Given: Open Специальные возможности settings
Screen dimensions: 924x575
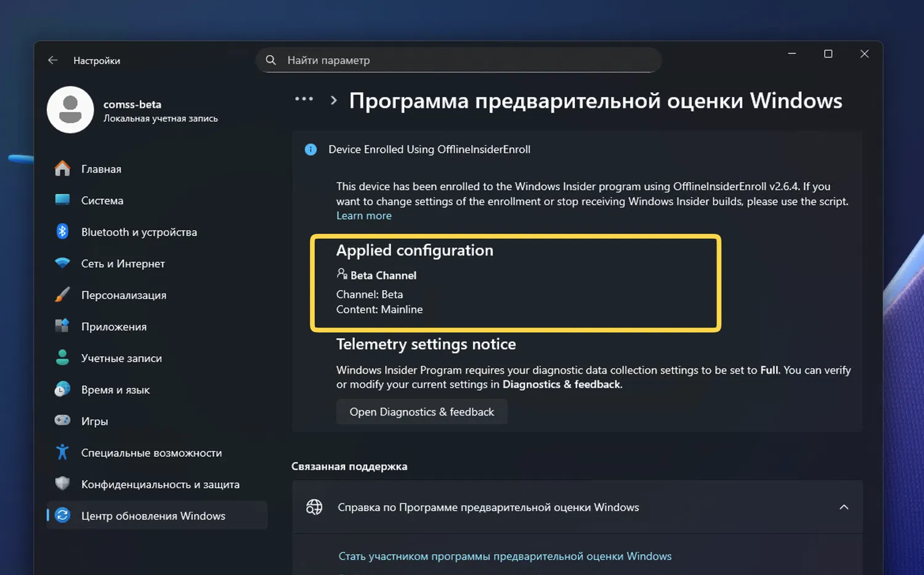Looking at the screenshot, I should [157, 452].
